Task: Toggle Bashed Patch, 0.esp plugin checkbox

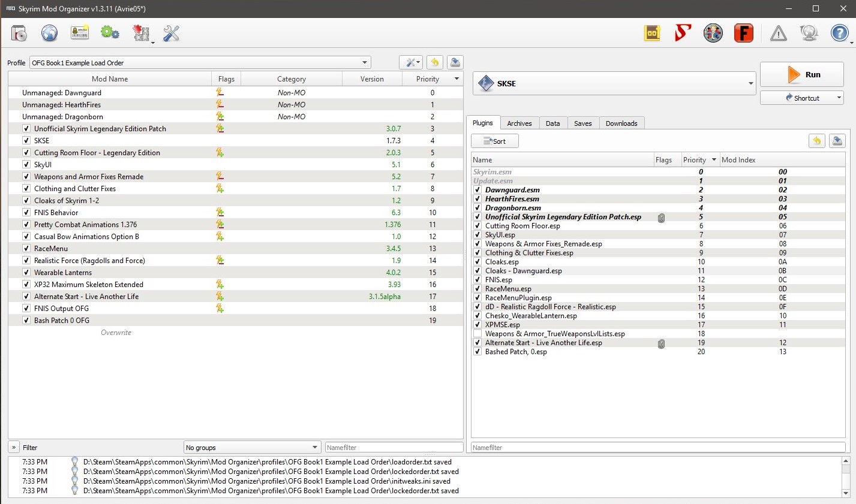Action: (477, 352)
